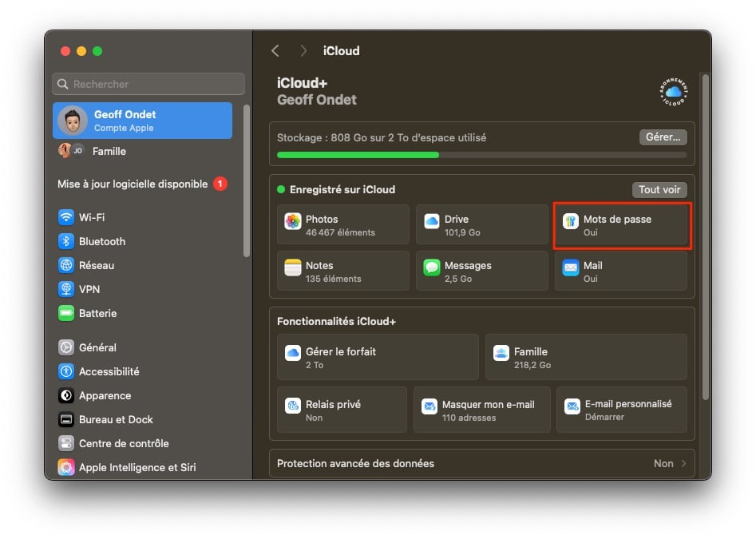Image resolution: width=756 pixels, height=539 pixels.
Task: Select the Général gear icon
Action: pos(66,347)
